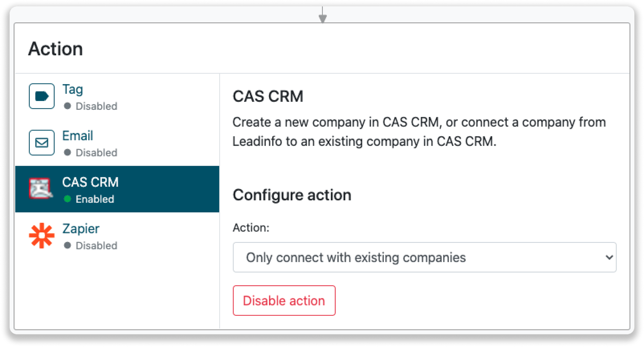Viewport: 644px width, 347px height.
Task: Choose 'Only connect with existing companies' option
Action: coord(356,257)
